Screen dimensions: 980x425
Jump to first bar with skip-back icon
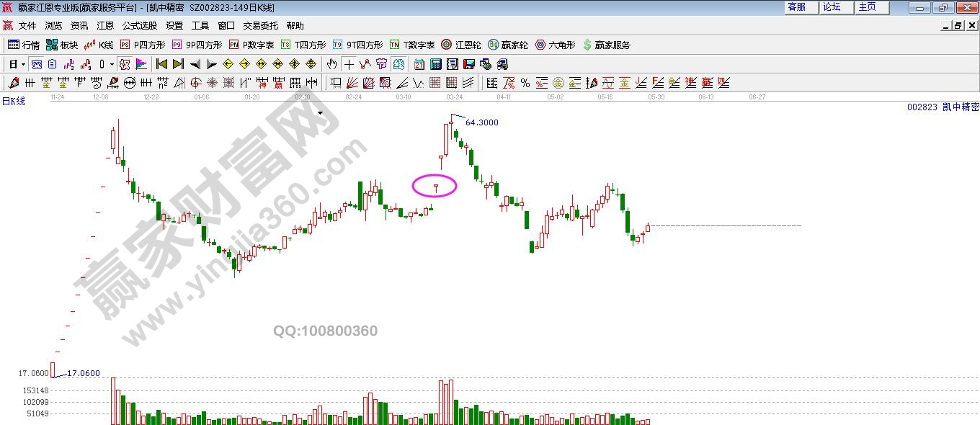pos(162,64)
